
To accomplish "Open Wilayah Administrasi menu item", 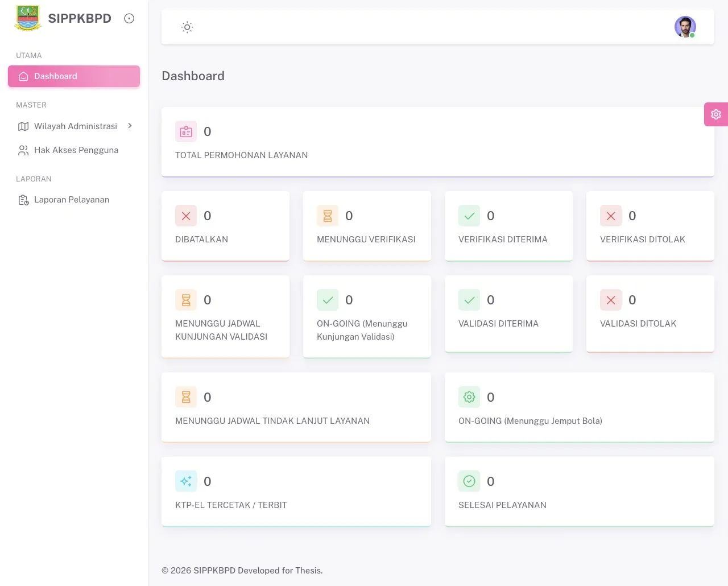I will click(x=74, y=126).
